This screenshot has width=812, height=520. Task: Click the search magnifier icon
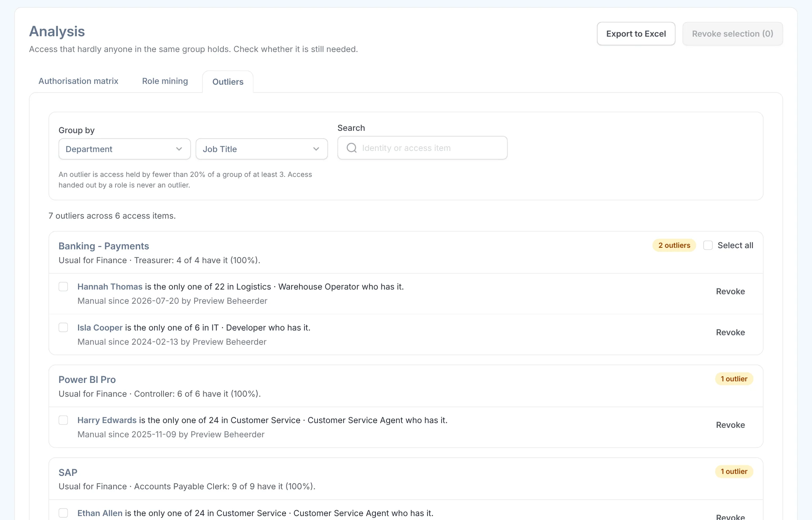click(351, 148)
